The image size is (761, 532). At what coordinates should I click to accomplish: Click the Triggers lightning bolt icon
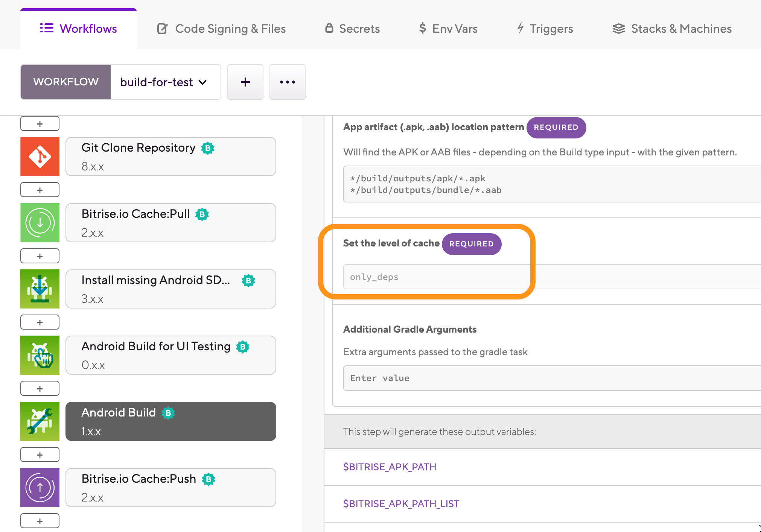521,28
